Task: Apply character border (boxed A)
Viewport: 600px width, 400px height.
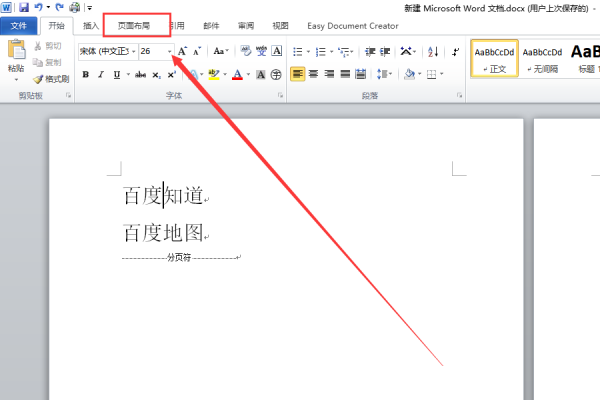Action: click(x=277, y=51)
